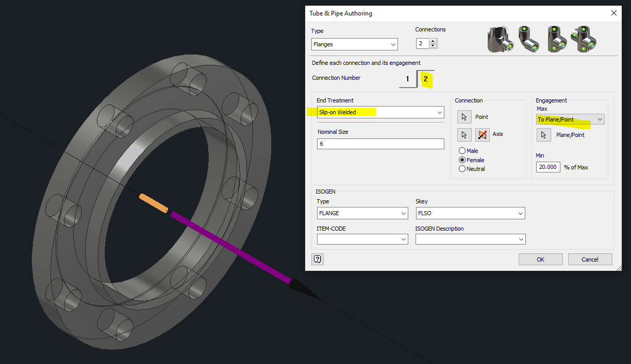Click the first single-connection fitting preview image
The image size is (631, 364).
(501, 39)
